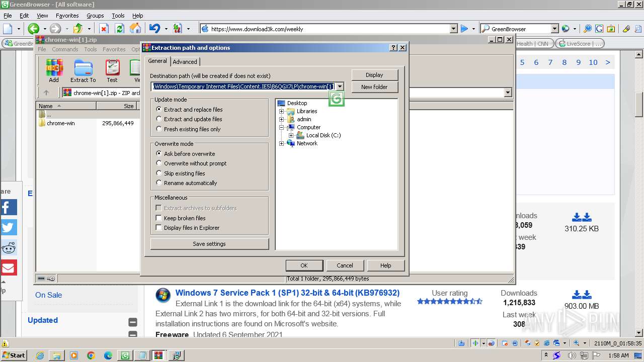Click the Save settings button

coord(209,244)
